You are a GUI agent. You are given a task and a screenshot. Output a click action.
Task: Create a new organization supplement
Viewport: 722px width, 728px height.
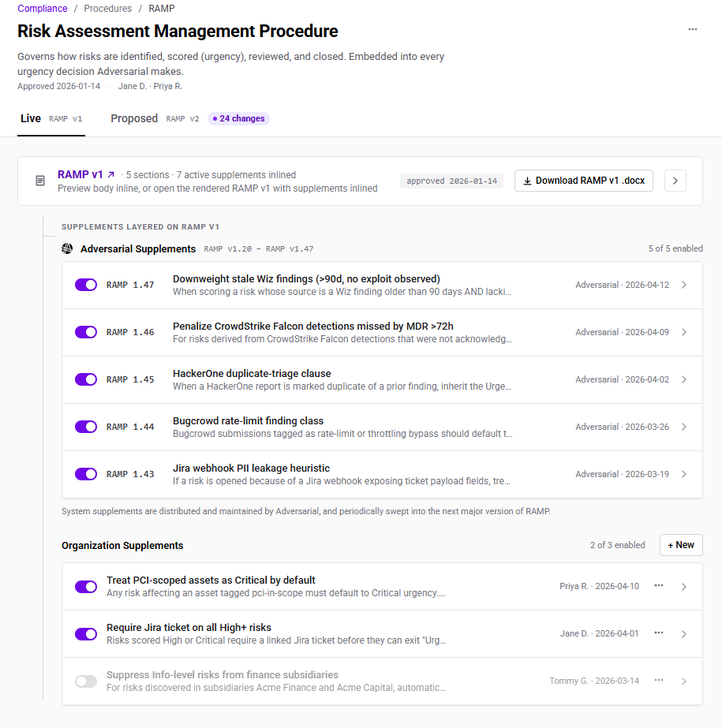point(681,545)
